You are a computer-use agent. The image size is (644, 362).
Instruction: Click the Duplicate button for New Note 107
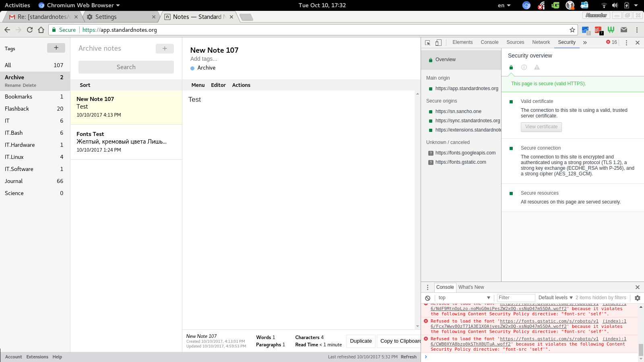point(360,341)
